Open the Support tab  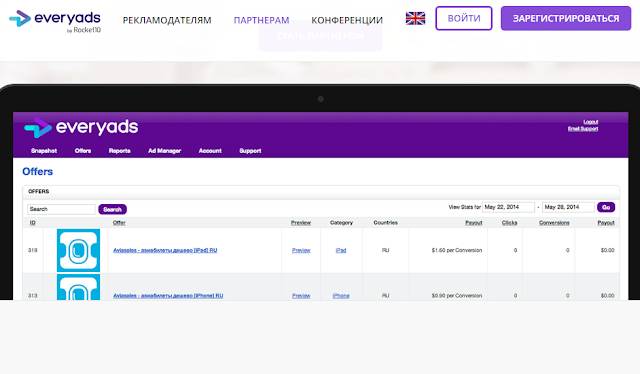[250, 151]
